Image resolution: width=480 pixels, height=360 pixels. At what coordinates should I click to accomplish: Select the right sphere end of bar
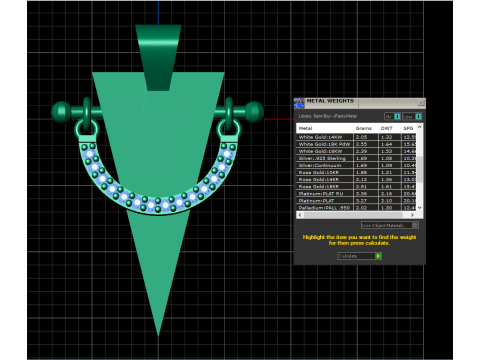tap(254, 111)
